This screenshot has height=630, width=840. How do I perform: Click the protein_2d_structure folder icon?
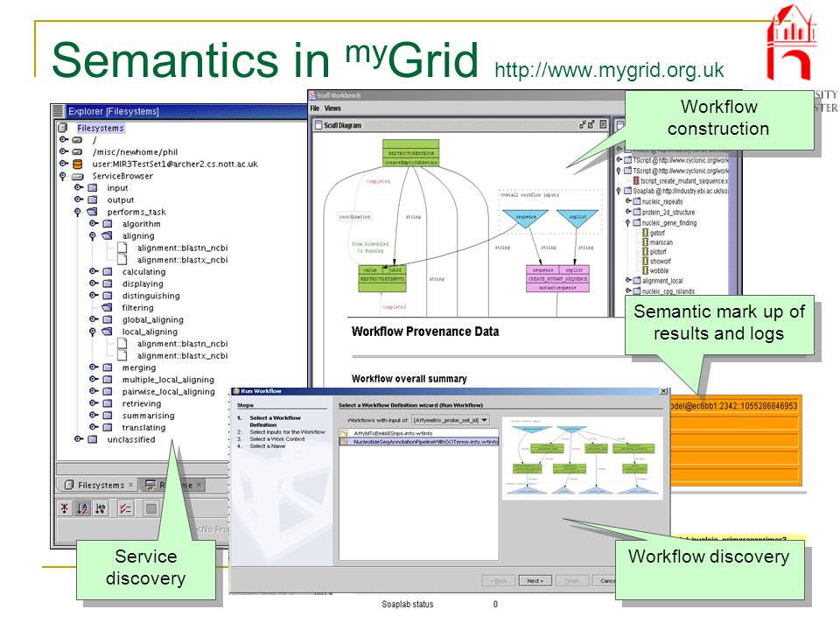point(637,212)
